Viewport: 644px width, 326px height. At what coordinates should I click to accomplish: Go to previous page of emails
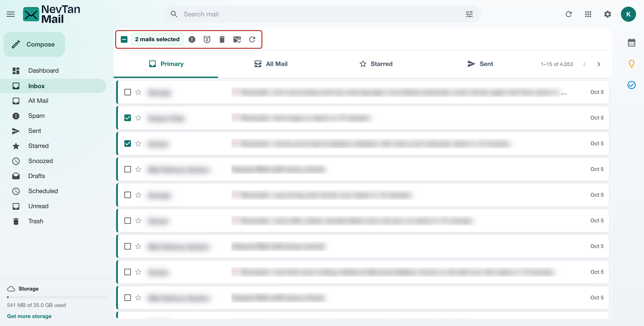[x=584, y=64]
